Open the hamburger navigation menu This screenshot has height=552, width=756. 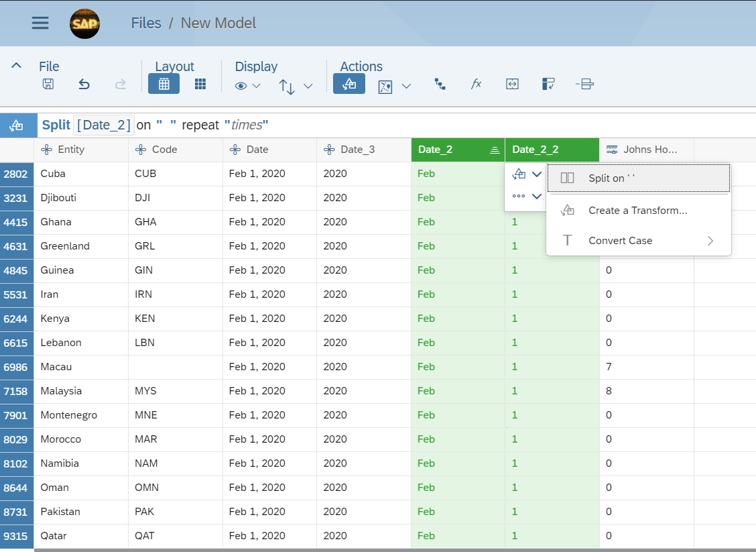pyautogui.click(x=40, y=23)
